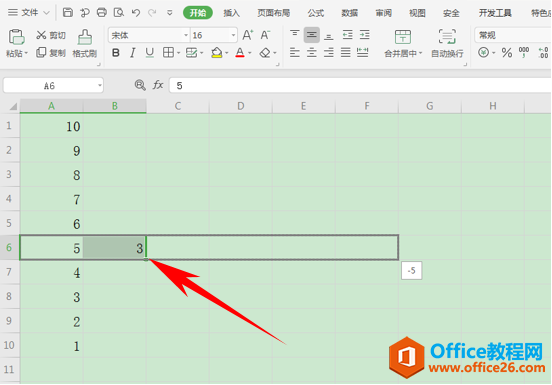Apply thousands separator format
This screenshot has width=552, height=385.
[524, 53]
